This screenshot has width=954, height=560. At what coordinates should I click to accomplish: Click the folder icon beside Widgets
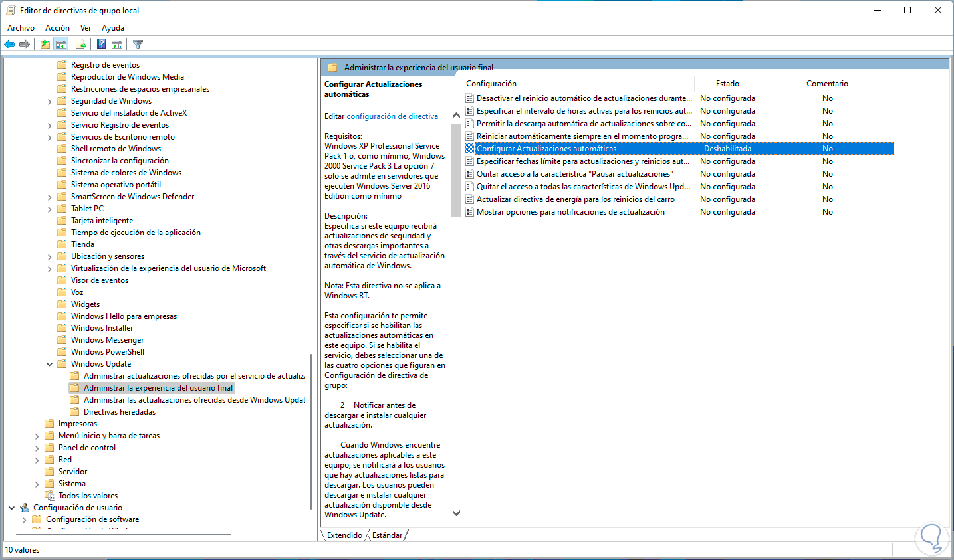click(62, 304)
